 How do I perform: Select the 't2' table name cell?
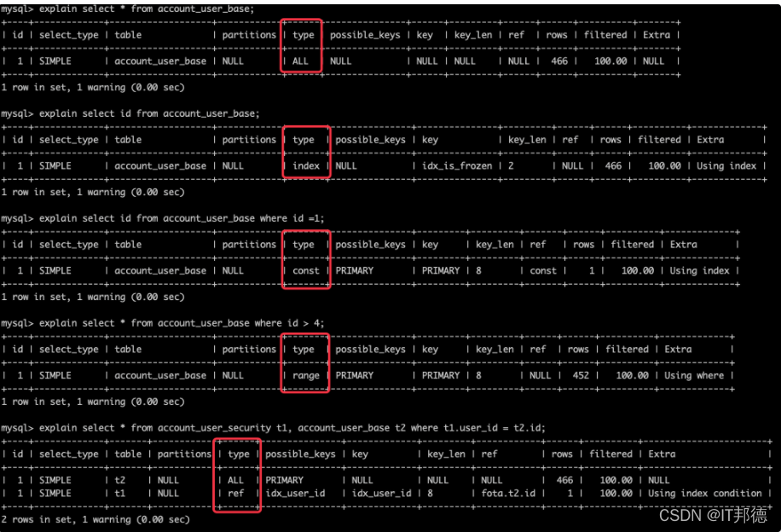coord(120,480)
